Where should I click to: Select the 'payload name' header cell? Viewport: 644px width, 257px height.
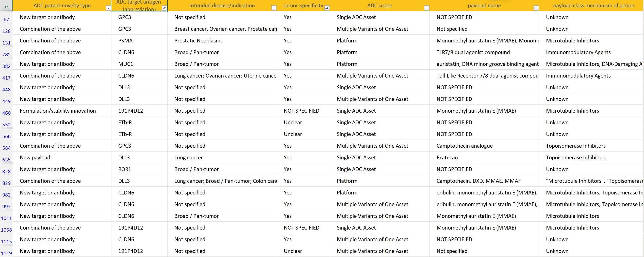(484, 6)
